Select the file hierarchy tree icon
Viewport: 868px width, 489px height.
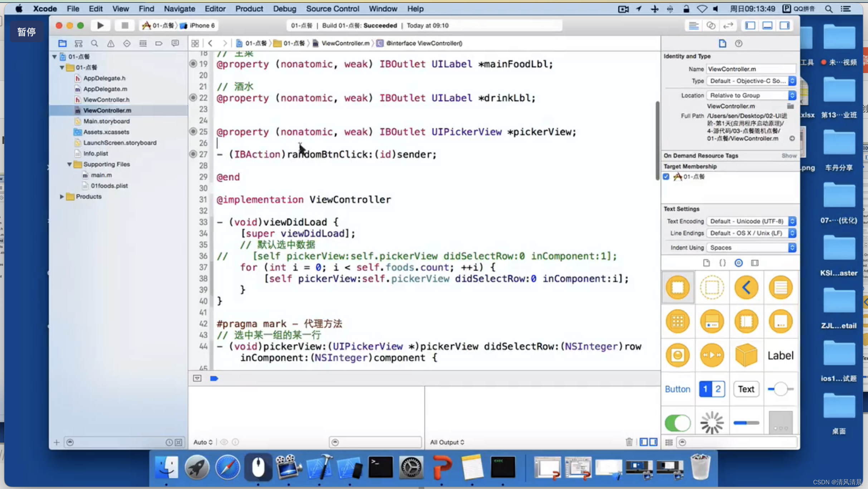78,43
